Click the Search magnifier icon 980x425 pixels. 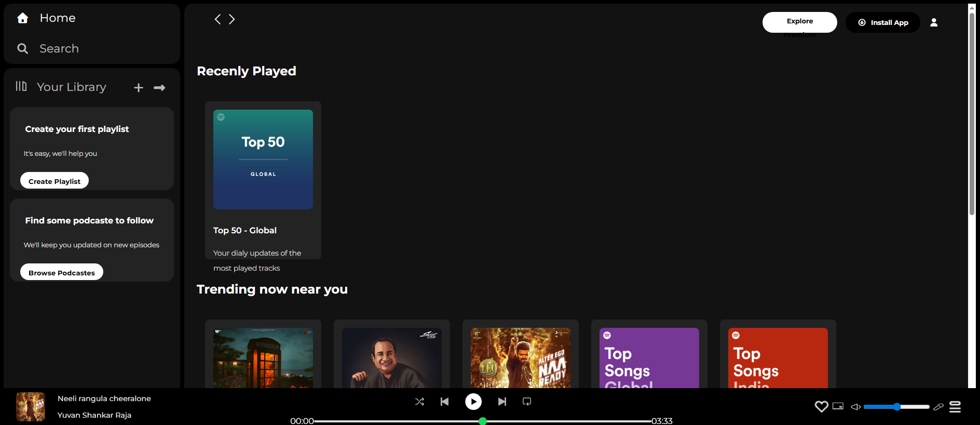coord(22,48)
